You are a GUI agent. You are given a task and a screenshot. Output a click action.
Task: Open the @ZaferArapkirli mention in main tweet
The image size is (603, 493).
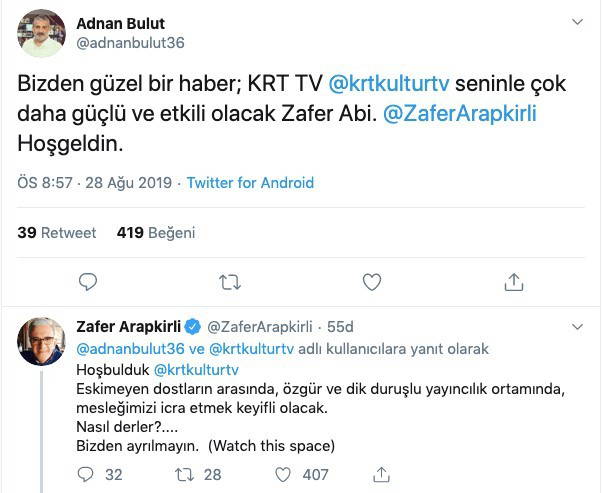(459, 113)
